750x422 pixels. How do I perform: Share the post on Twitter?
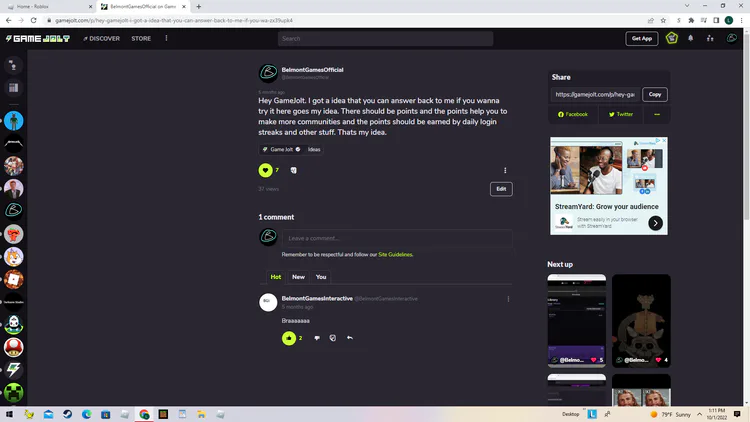(x=621, y=114)
